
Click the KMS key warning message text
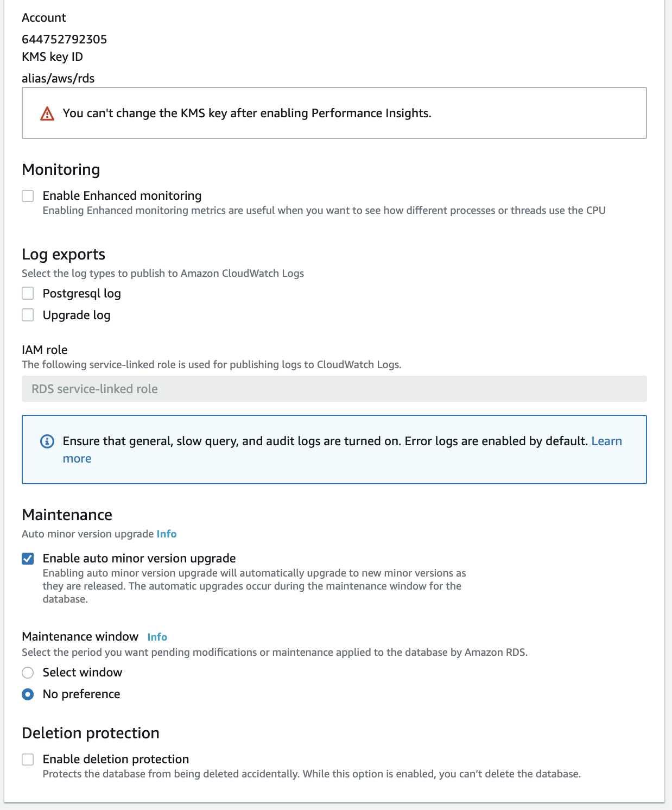(x=247, y=113)
